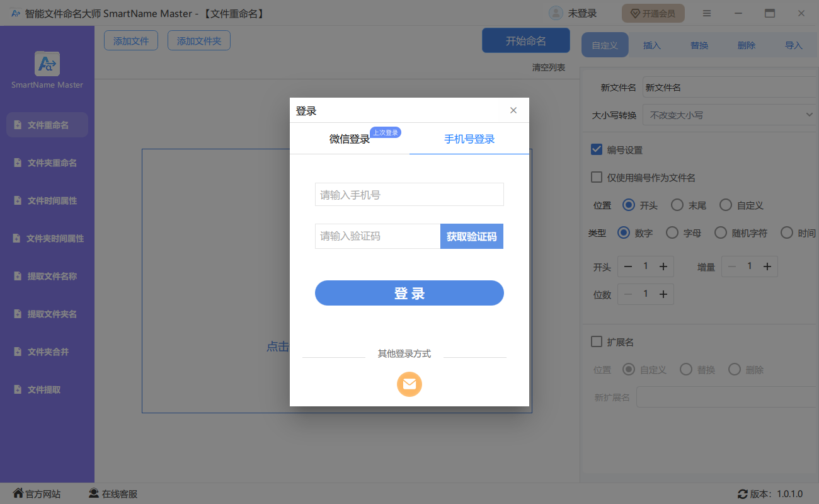
Task: Open the 文件夹合并 sidebar item
Action: click(48, 352)
